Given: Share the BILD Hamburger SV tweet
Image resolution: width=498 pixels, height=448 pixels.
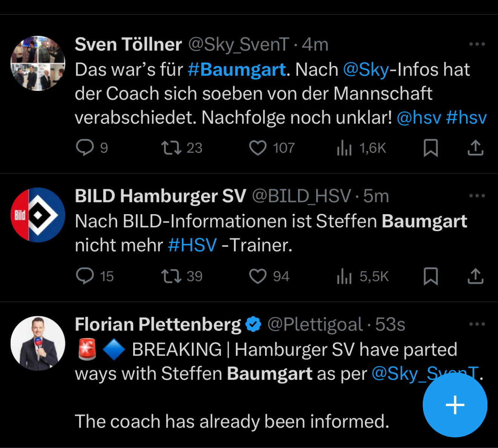Looking at the screenshot, I should click(x=475, y=276).
